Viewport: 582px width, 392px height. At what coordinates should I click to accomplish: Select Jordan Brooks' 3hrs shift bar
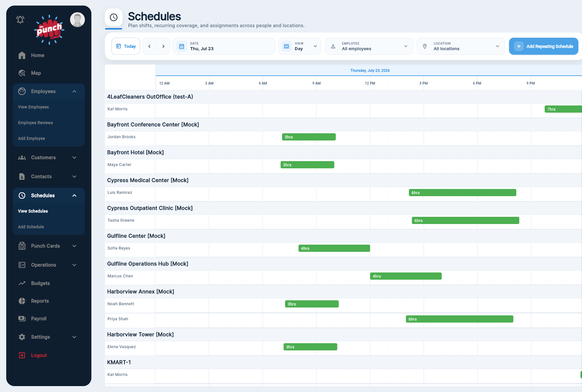(309, 137)
